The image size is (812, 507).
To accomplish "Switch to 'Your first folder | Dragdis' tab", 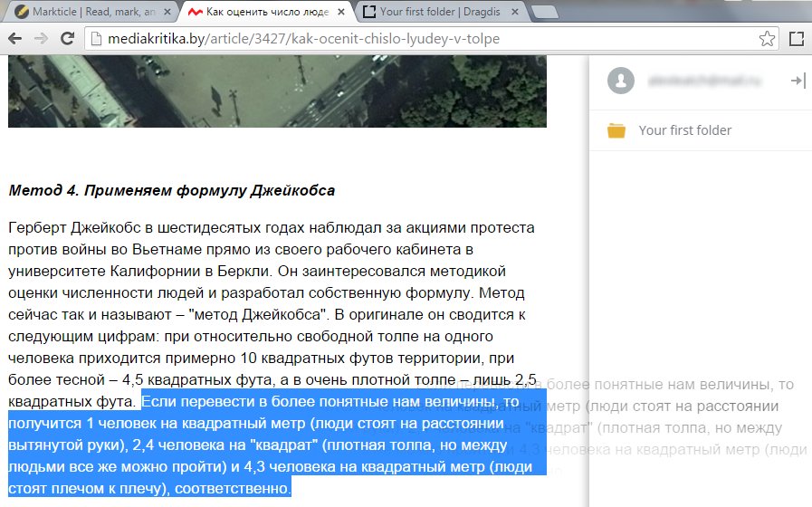I will (x=440, y=12).
